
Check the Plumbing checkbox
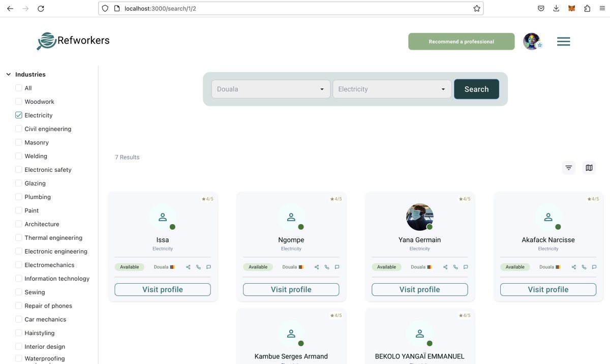click(x=19, y=197)
